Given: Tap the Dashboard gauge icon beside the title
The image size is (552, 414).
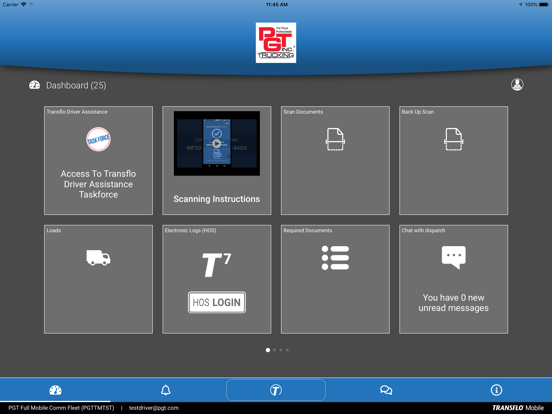Looking at the screenshot, I should point(34,85).
